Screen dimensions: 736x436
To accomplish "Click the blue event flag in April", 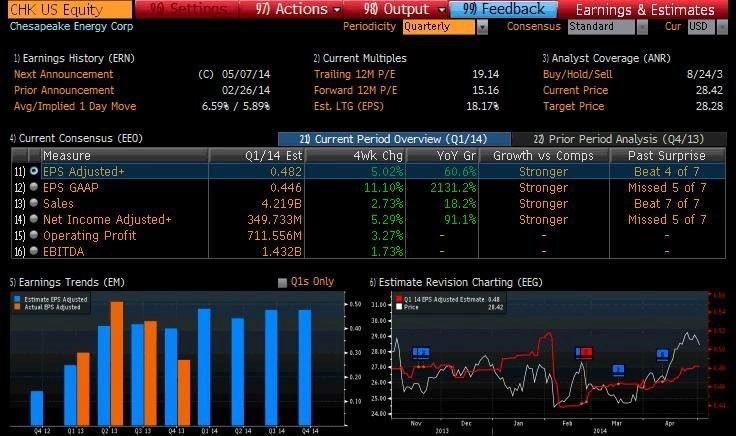I will pos(662,354).
